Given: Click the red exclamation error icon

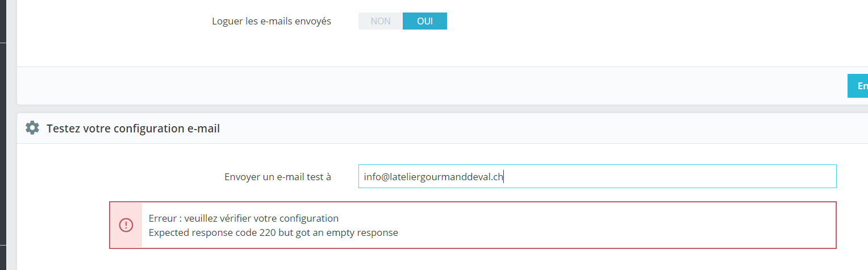Looking at the screenshot, I should [126, 225].
